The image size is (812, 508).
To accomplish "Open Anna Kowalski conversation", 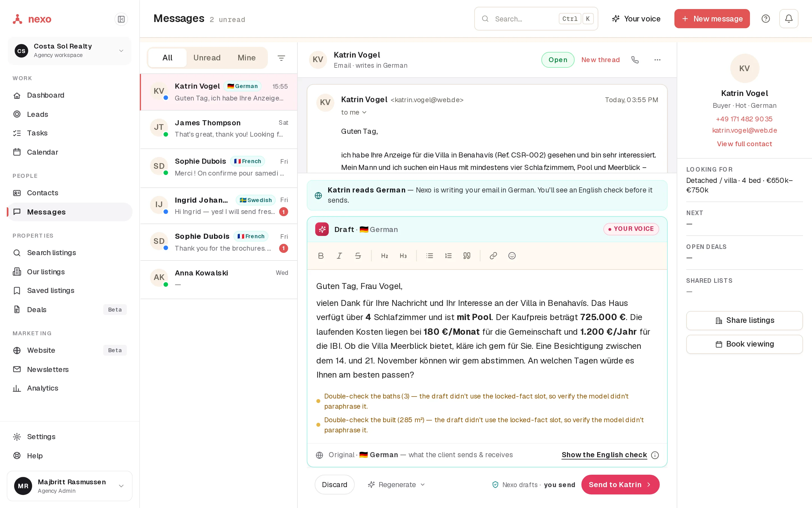I will point(219,279).
